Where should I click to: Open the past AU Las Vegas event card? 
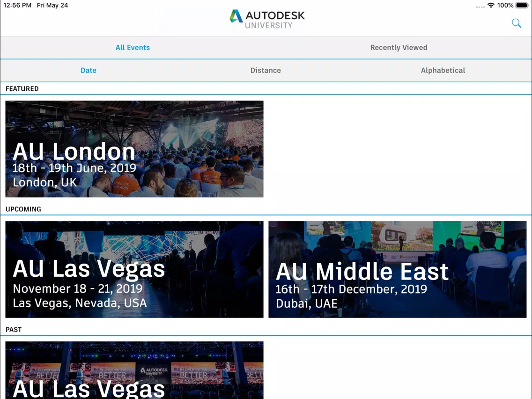pyautogui.click(x=134, y=370)
